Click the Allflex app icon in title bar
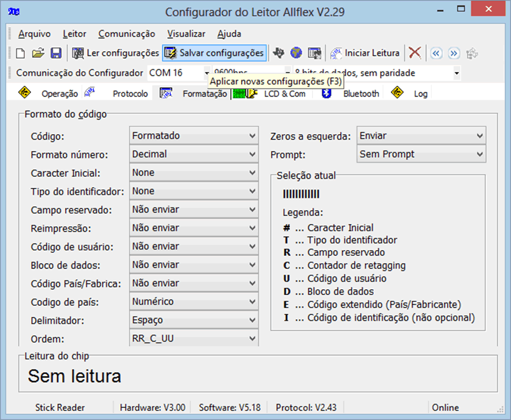The height and width of the screenshot is (420, 511). (14, 12)
